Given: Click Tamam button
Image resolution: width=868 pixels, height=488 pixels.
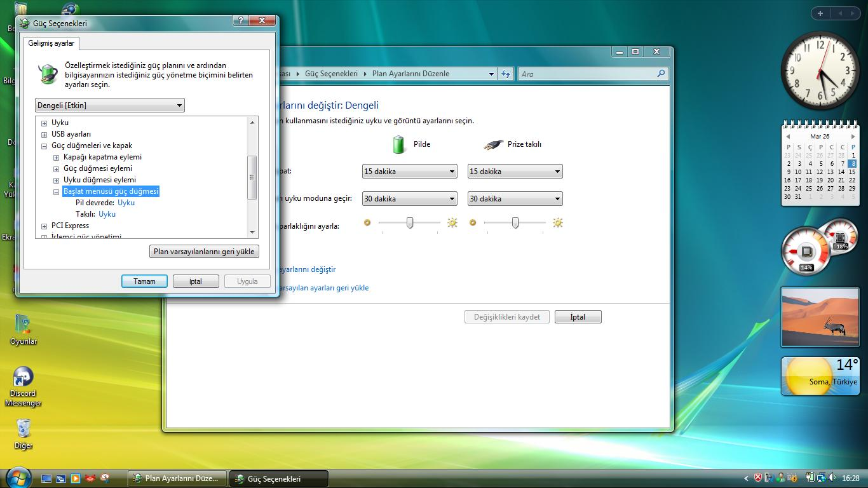Looking at the screenshot, I should point(144,281).
